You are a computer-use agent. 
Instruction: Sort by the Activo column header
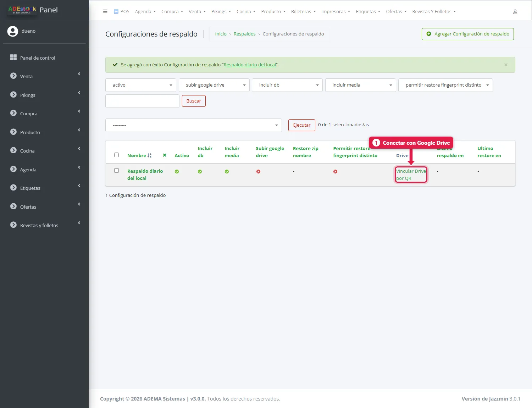click(x=182, y=156)
